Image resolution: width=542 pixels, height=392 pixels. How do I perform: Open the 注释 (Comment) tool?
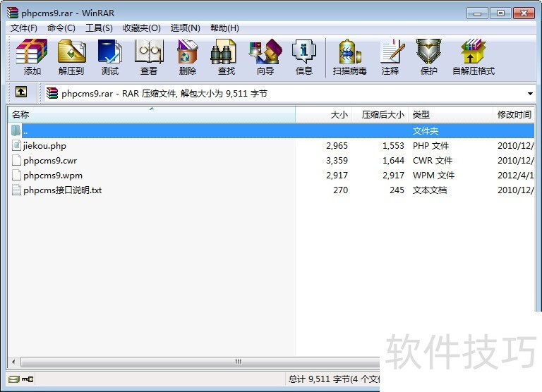[x=390, y=57]
